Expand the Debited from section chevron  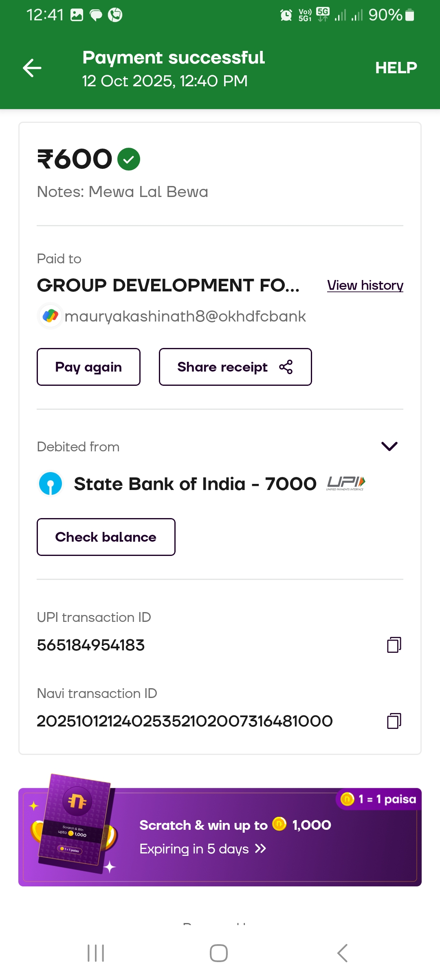(x=389, y=446)
